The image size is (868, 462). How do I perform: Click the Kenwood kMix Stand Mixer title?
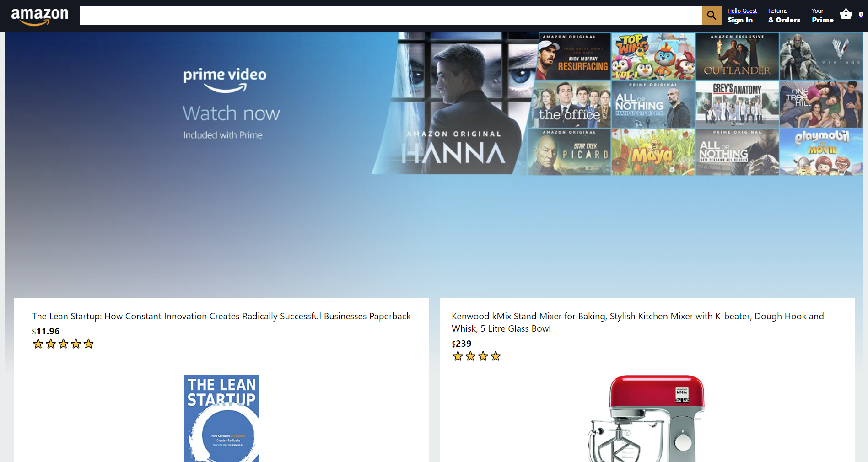click(x=638, y=322)
